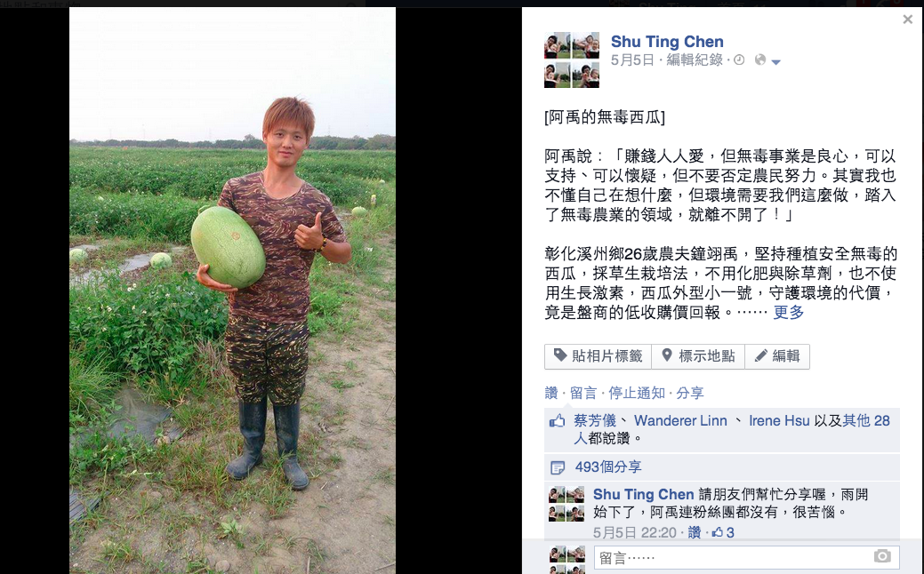Open the edit history clock icon
The image size is (924, 574).
point(739,60)
